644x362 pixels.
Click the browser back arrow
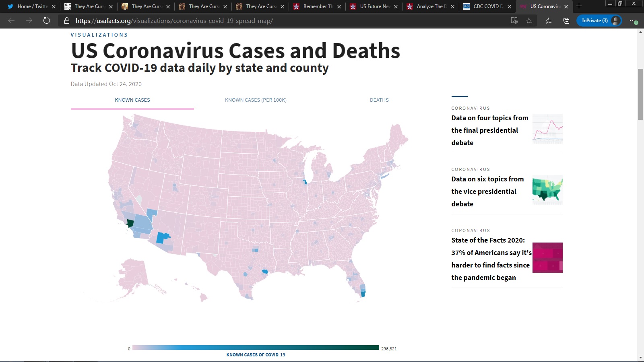[x=11, y=21]
